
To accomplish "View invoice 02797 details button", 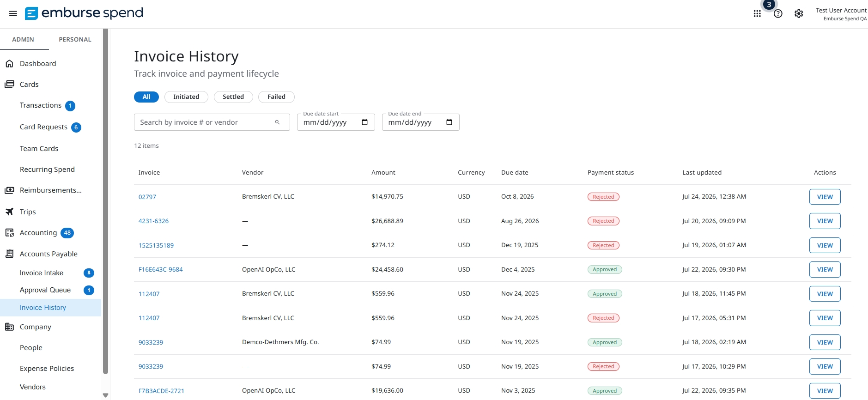I will pyautogui.click(x=825, y=197).
